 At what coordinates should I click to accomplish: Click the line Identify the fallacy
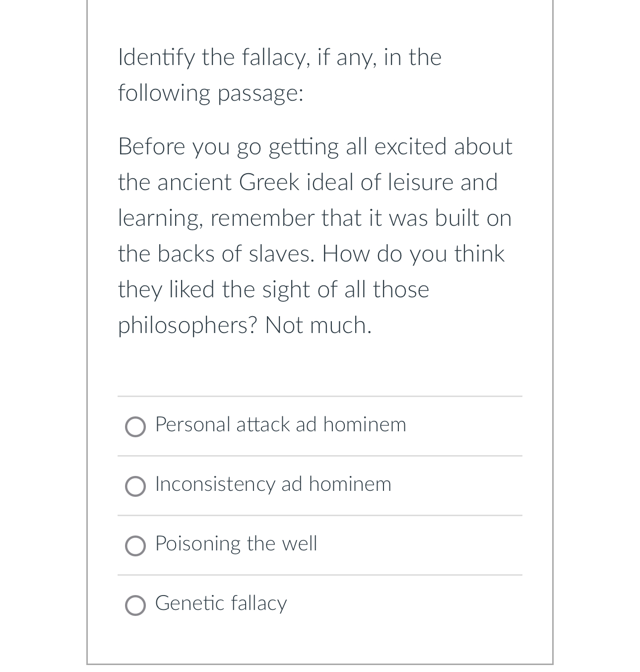click(x=279, y=57)
